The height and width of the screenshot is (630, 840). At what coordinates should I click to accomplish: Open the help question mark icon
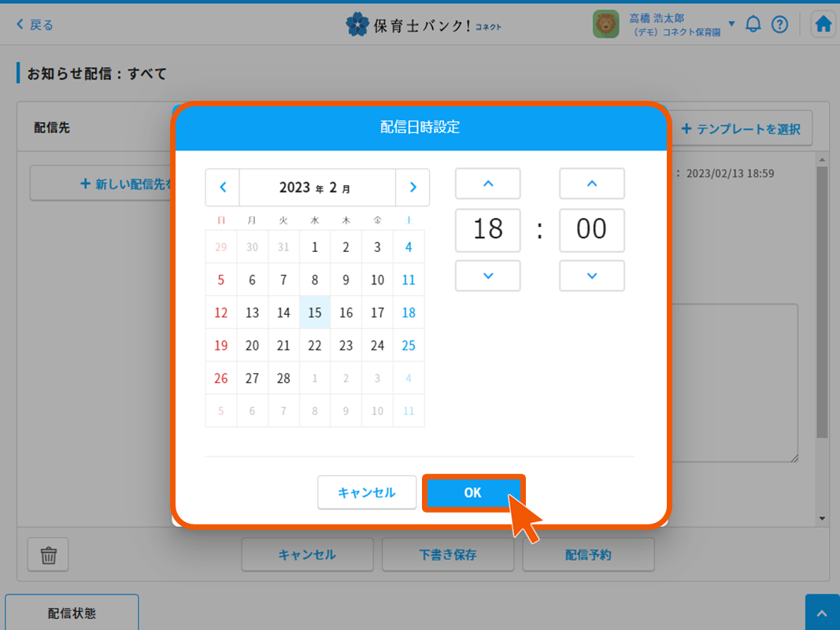779,24
